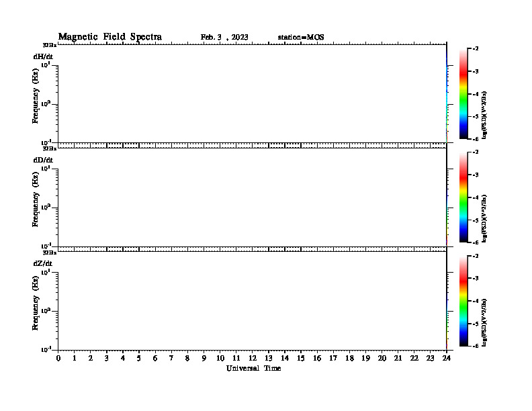The width and height of the screenshot is (532, 411).
Task: Click the dD/dt panel label
Action: (x=43, y=160)
